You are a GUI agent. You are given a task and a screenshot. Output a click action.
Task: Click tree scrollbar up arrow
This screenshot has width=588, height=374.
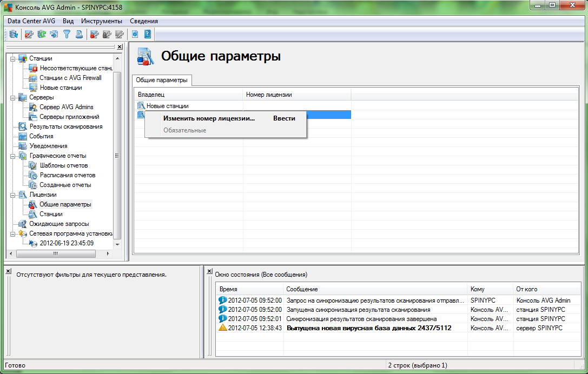coord(117,58)
